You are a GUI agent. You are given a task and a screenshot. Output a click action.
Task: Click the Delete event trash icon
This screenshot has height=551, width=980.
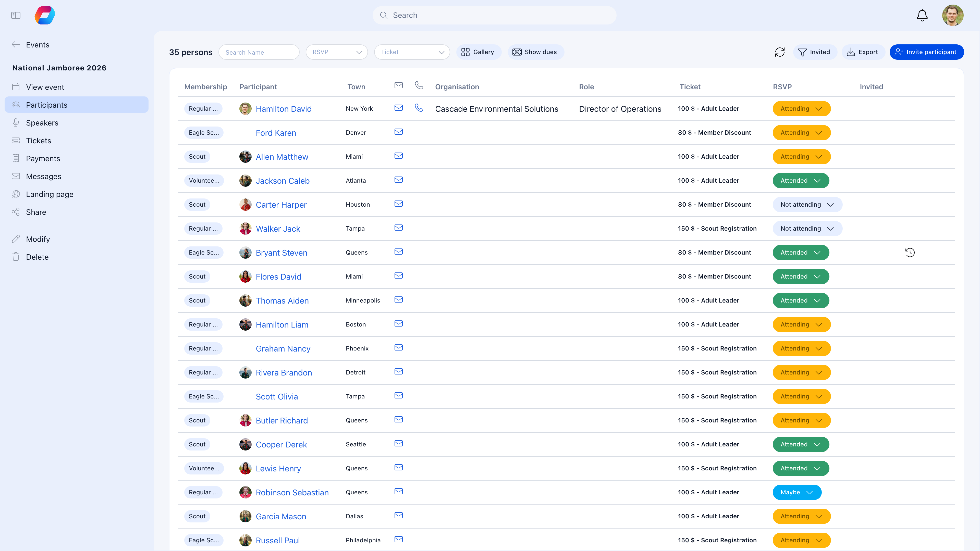tap(16, 257)
